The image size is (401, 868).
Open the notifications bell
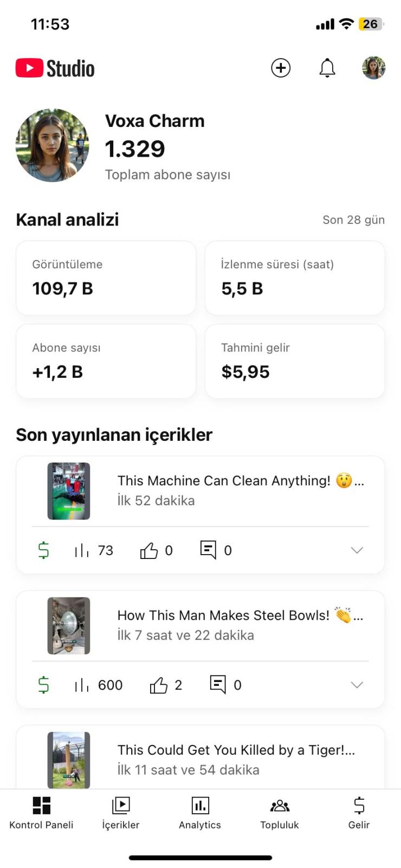click(327, 68)
